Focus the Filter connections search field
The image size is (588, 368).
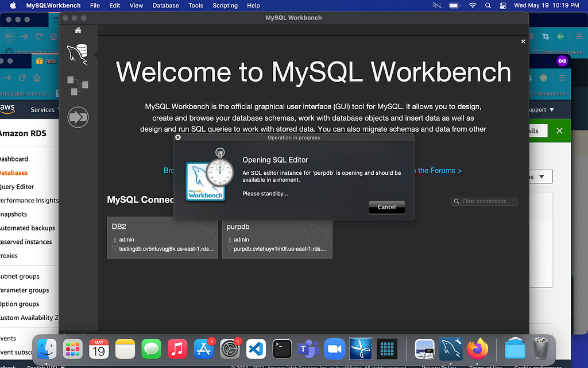point(485,201)
